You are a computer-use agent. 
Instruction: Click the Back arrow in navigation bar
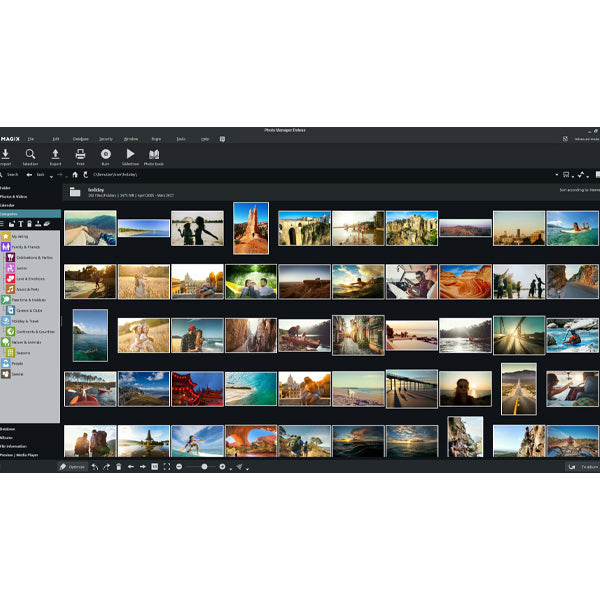tap(29, 175)
